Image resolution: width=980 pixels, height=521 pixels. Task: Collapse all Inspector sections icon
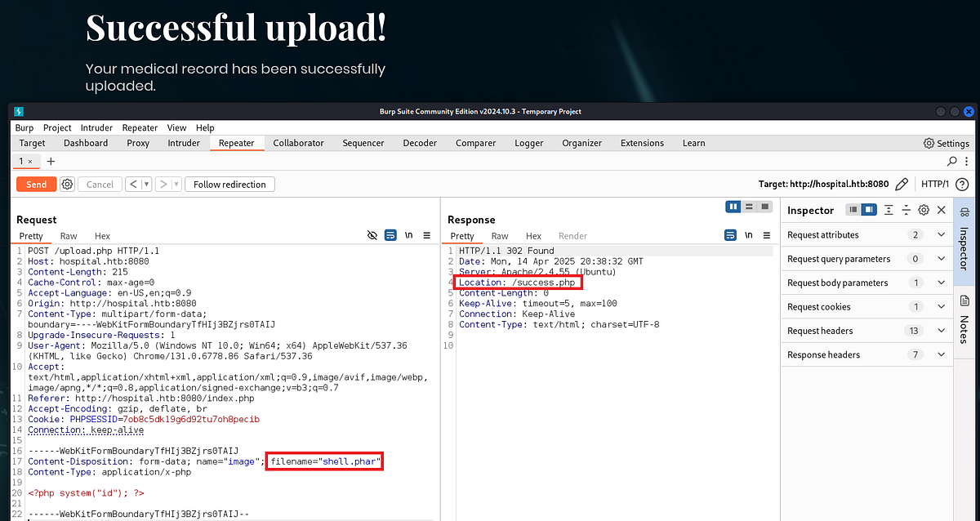pyautogui.click(x=906, y=210)
